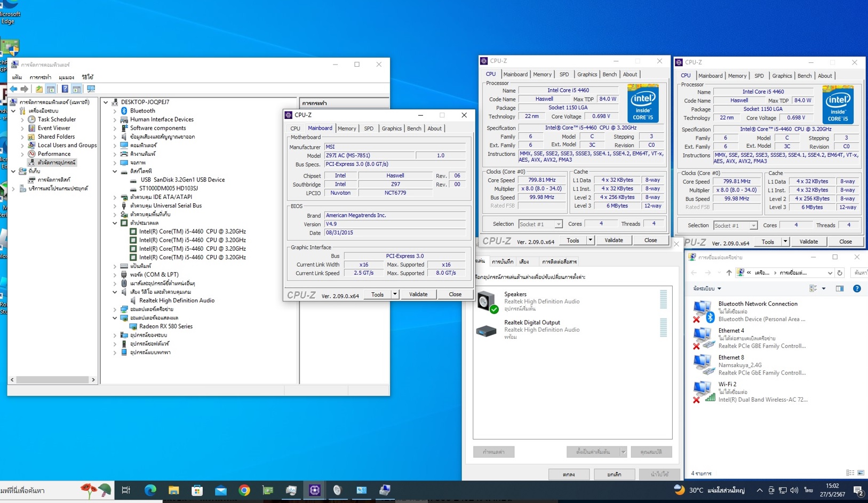The image size is (868, 503).
Task: Select Speakers playback device in Sound dialog
Action: (571, 301)
